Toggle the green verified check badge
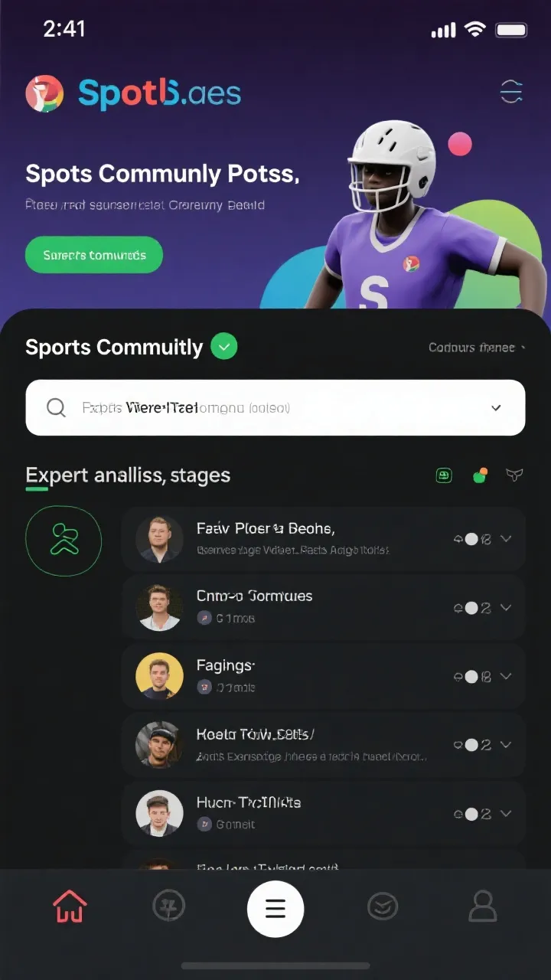This screenshot has width=551, height=980. coord(223,347)
